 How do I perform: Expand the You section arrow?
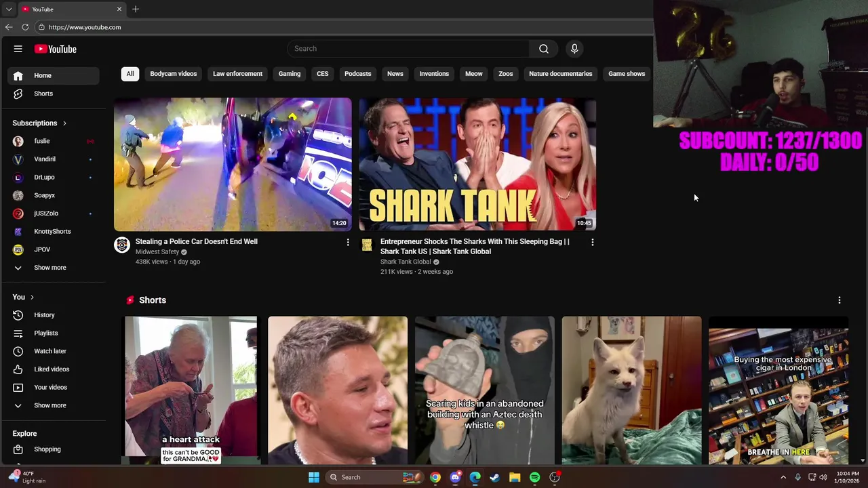[x=32, y=298]
